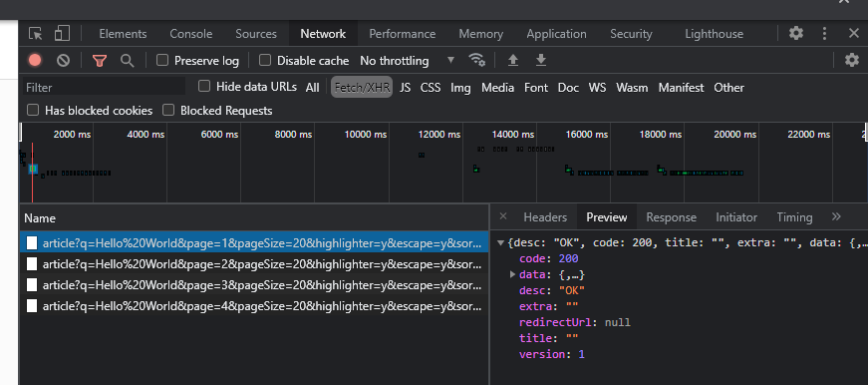Filter requests by All types
Viewport: 868px width, 385px height.
312,88
